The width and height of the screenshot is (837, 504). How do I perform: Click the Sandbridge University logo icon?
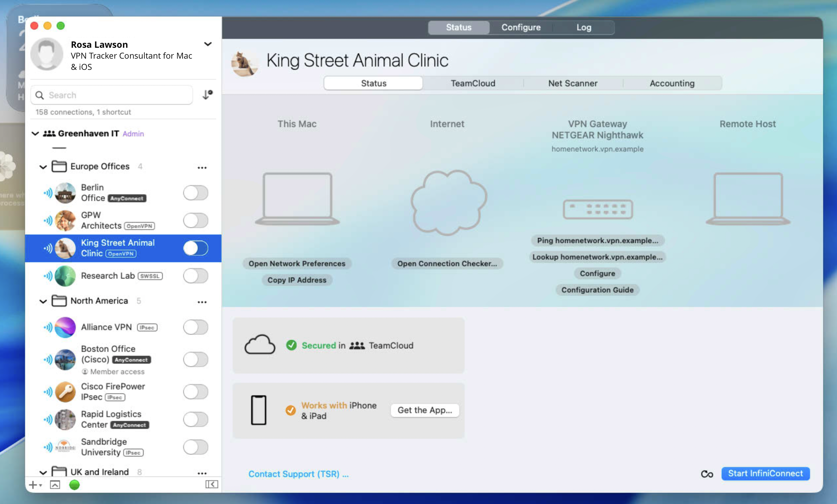[x=65, y=447]
